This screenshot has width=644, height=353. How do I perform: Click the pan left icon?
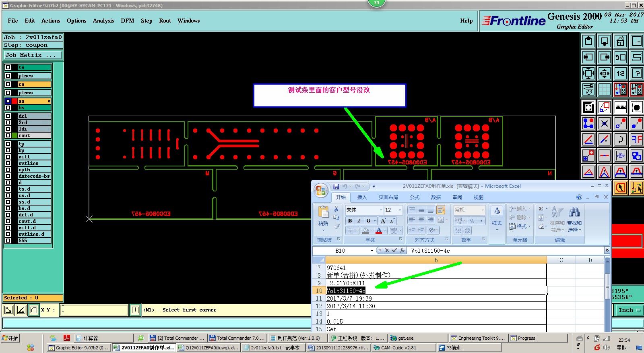588,57
